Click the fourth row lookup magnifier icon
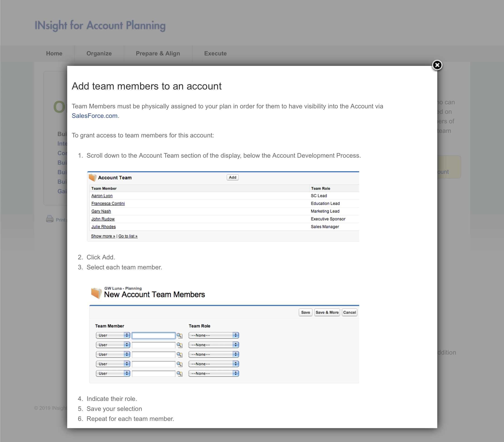 pyautogui.click(x=180, y=364)
